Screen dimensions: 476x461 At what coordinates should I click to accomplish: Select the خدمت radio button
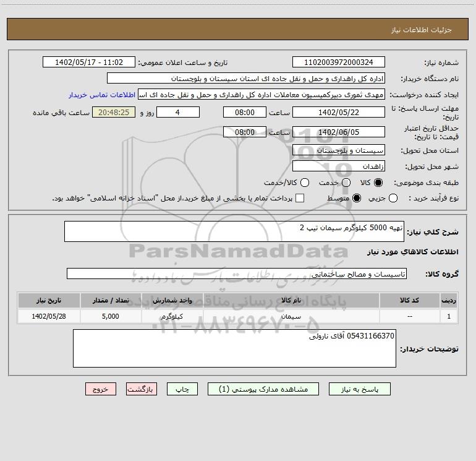346,183
